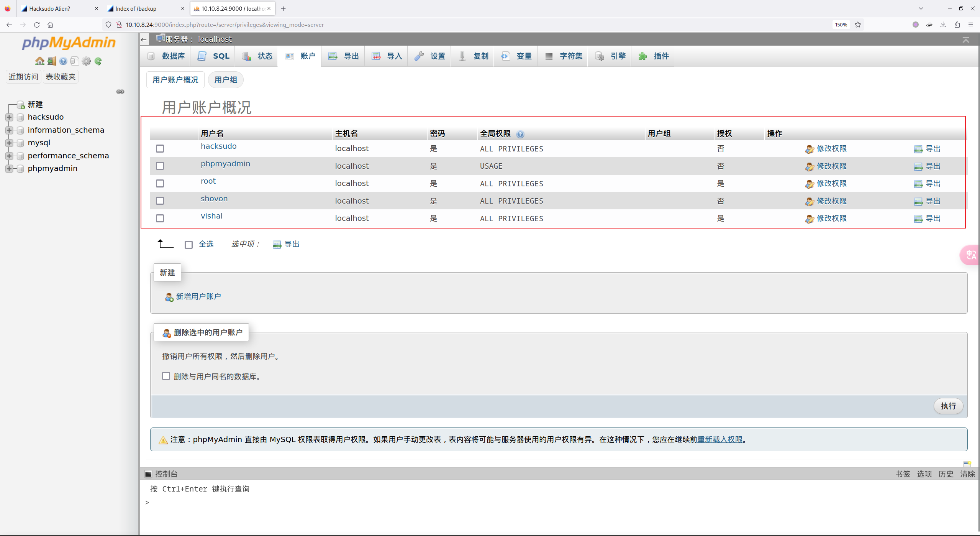The image size is (980, 536).
Task: Enable 删除与用户同名的数据库 checkbox
Action: 166,376
